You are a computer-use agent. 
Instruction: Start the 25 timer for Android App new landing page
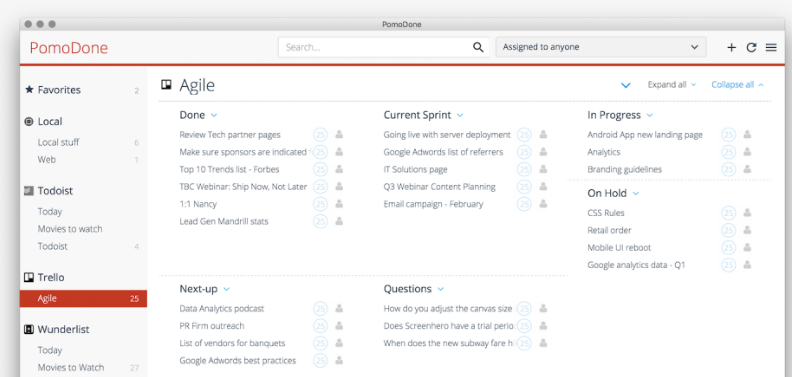click(728, 135)
